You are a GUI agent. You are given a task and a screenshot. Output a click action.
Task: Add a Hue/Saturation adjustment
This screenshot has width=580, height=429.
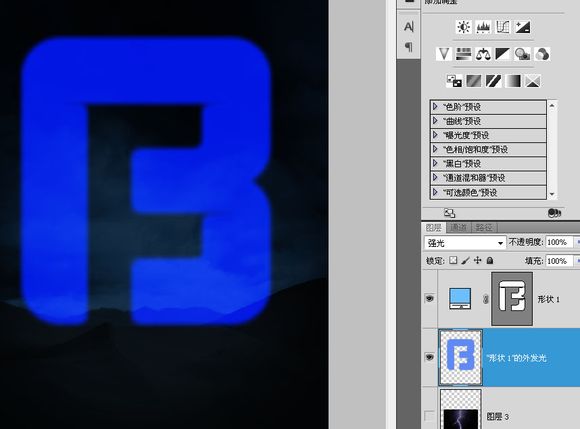point(463,54)
